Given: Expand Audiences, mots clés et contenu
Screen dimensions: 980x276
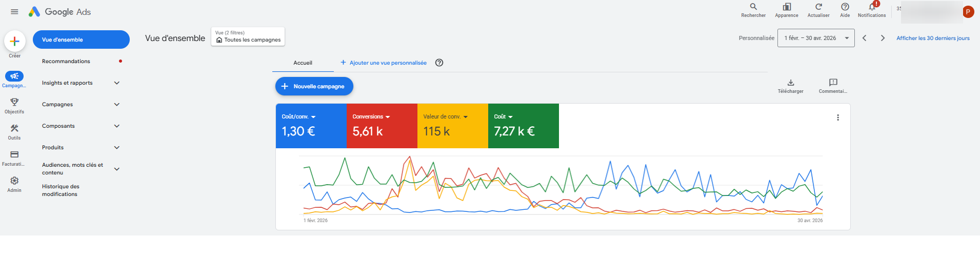Looking at the screenshot, I should click(117, 169).
